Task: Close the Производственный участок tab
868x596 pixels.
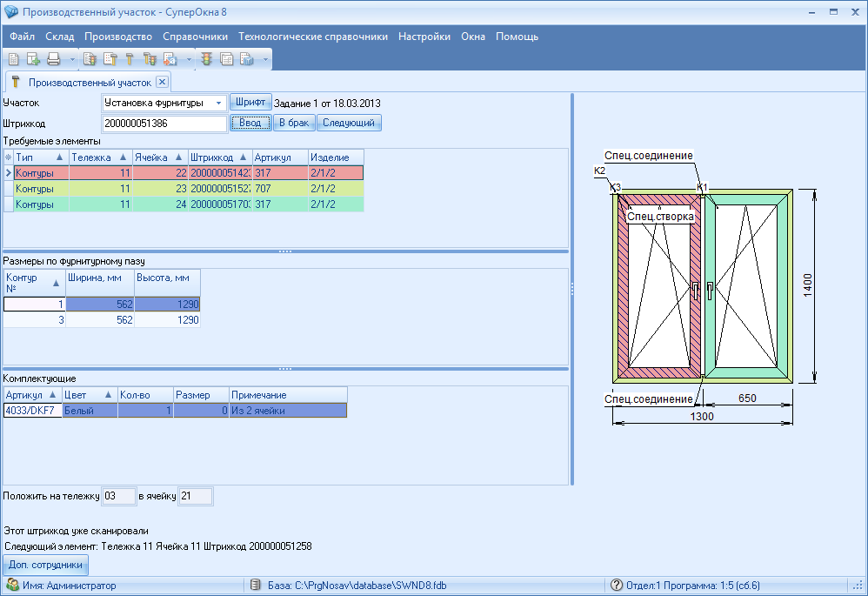Action: pos(162,82)
